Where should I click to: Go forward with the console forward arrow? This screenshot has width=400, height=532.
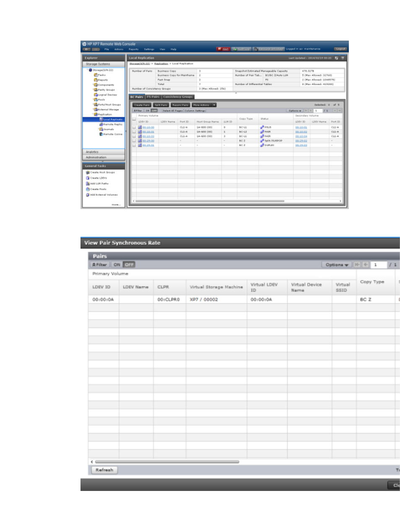tap(96, 49)
